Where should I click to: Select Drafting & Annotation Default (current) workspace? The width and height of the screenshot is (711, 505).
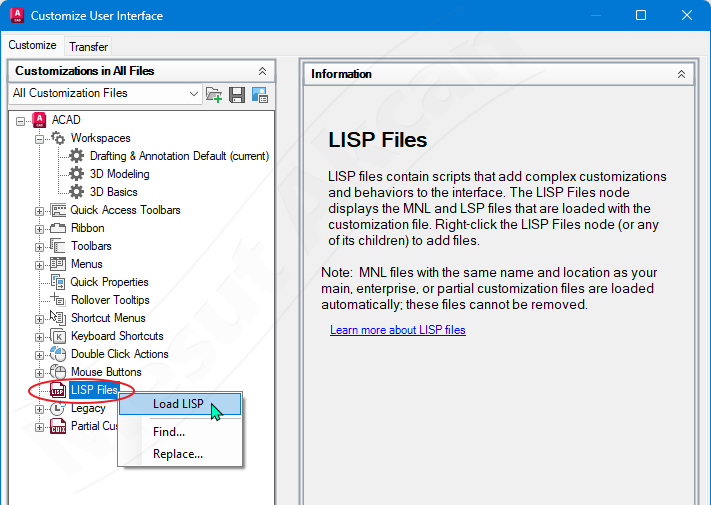pos(180,156)
